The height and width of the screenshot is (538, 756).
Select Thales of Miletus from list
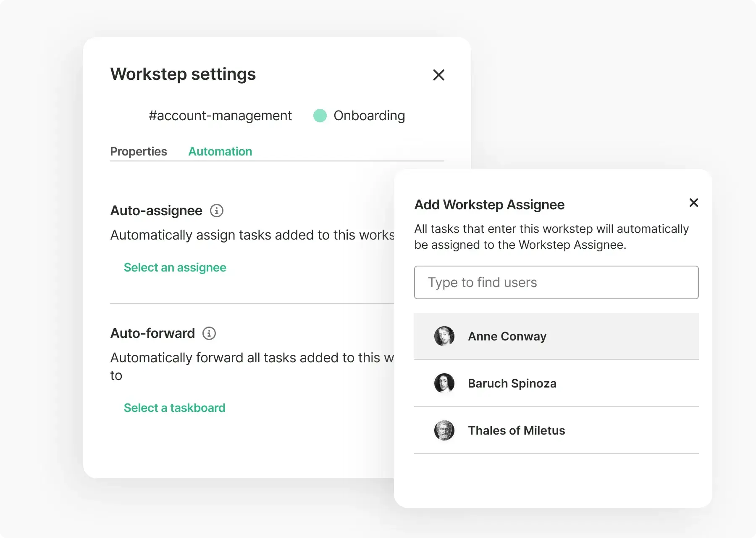[516, 430]
